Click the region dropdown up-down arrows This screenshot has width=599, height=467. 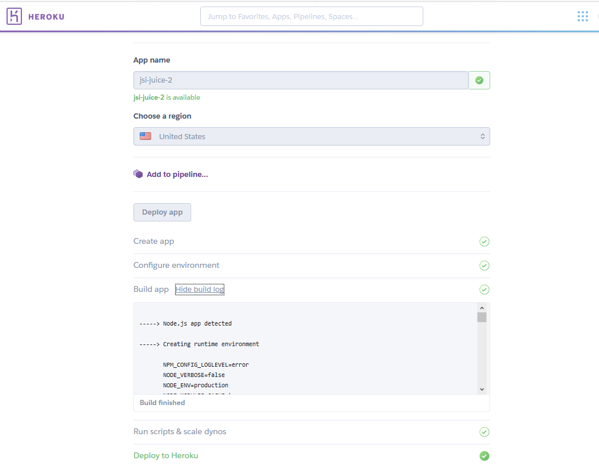tap(482, 136)
